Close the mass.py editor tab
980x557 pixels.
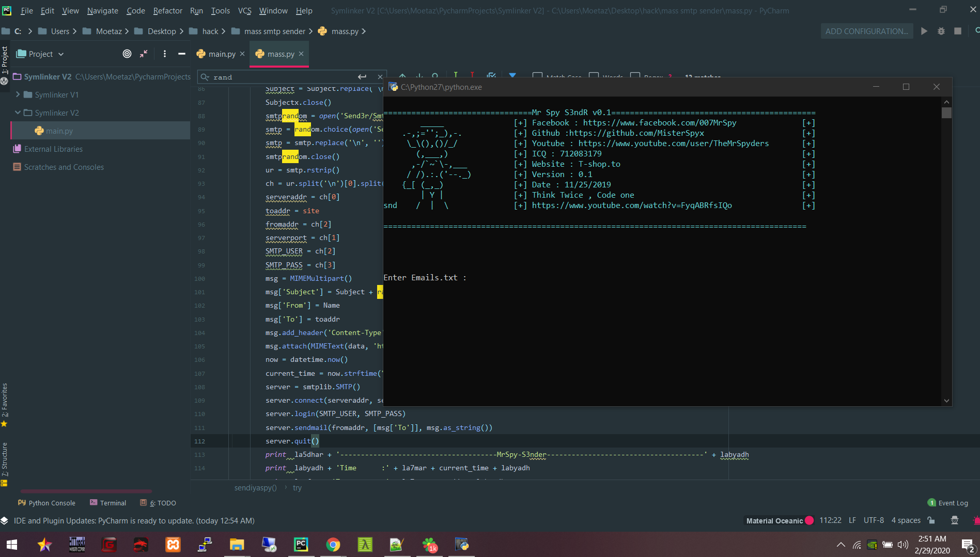pos(301,54)
